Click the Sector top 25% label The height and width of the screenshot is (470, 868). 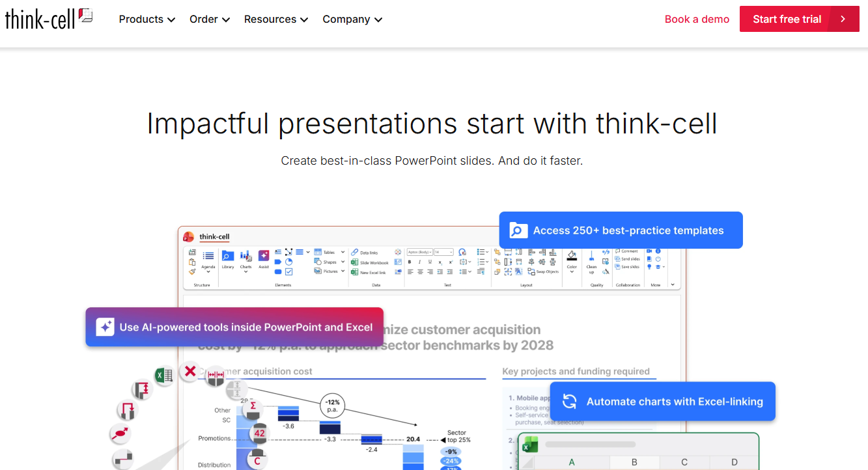pos(458,436)
